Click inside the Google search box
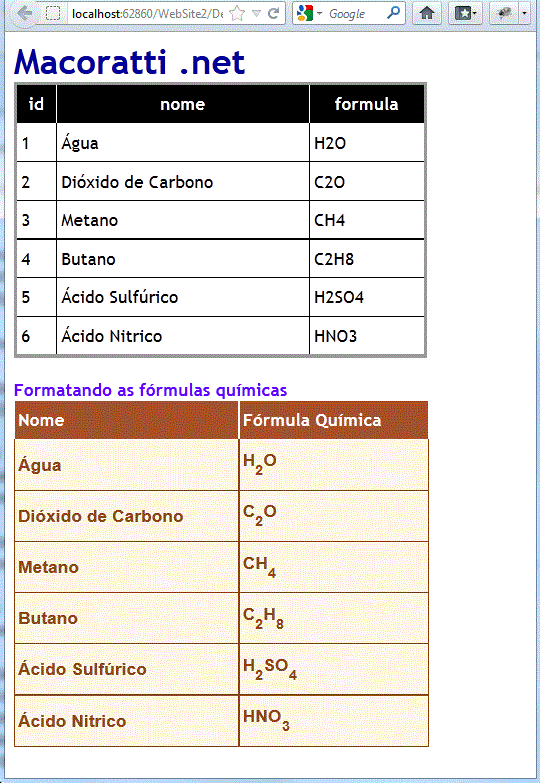Viewport: 544px width, 783px height. point(356,13)
